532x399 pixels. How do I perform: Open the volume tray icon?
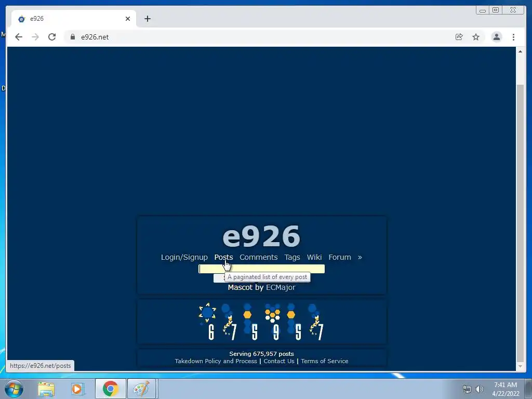click(x=480, y=389)
